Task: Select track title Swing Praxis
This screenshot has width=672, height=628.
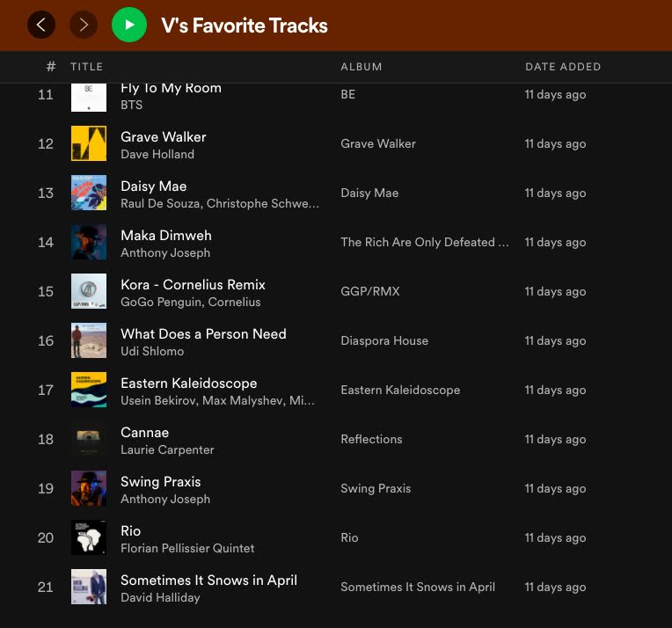Action: [161, 482]
